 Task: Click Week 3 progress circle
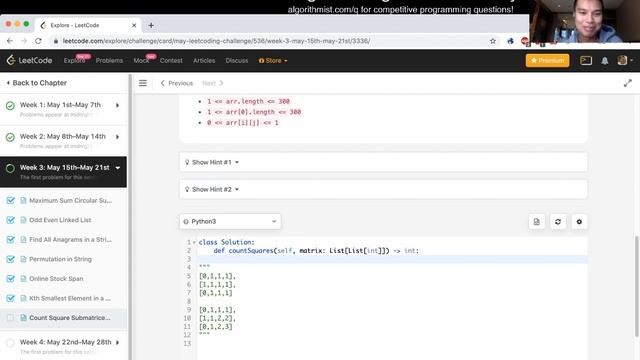point(10,168)
